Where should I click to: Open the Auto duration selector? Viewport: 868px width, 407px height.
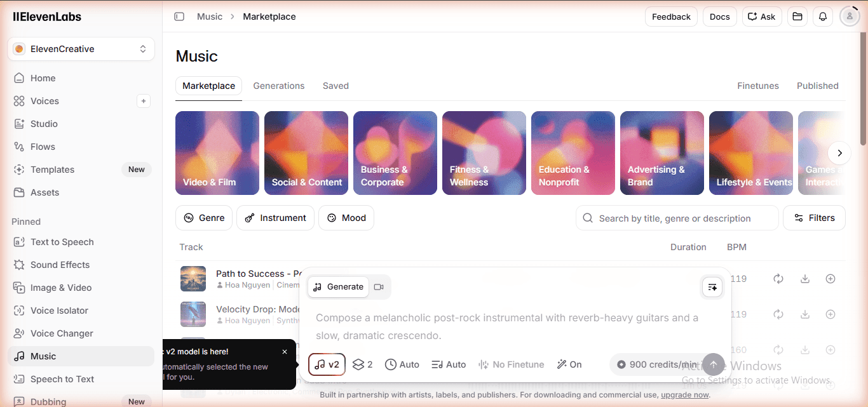coord(402,364)
